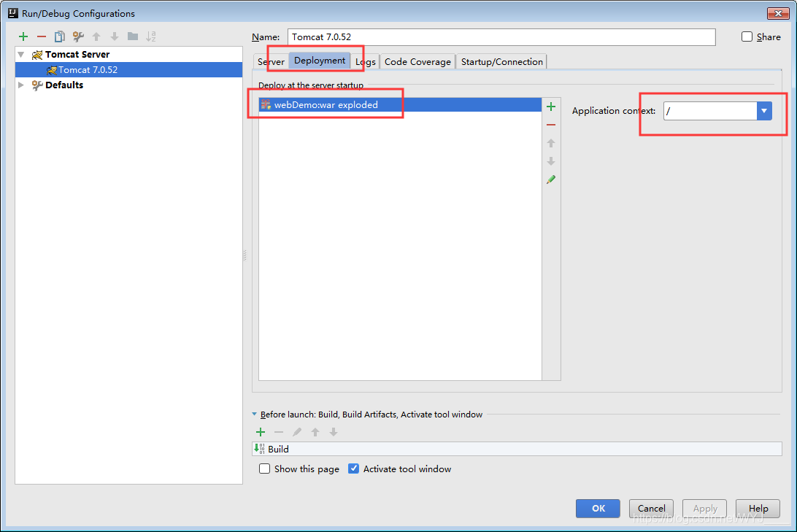Close the Run/Debug Configurations dialog
Screen dimensions: 797x532
778,13
